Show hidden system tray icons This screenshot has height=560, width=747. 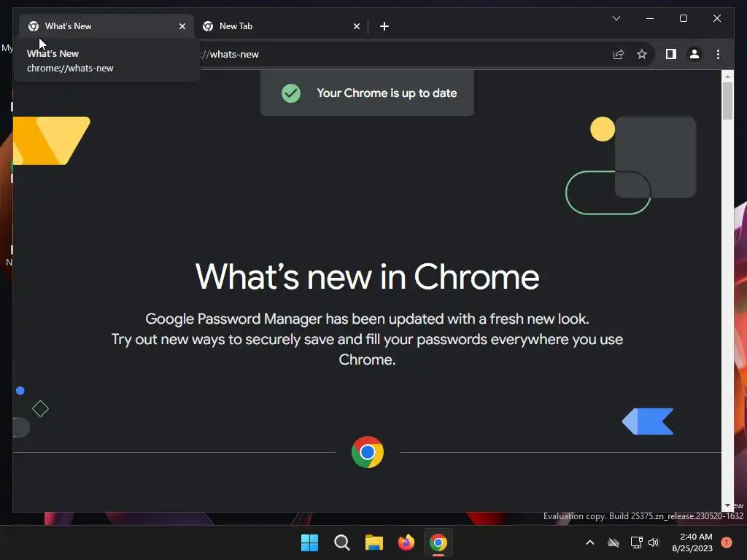pyautogui.click(x=589, y=542)
